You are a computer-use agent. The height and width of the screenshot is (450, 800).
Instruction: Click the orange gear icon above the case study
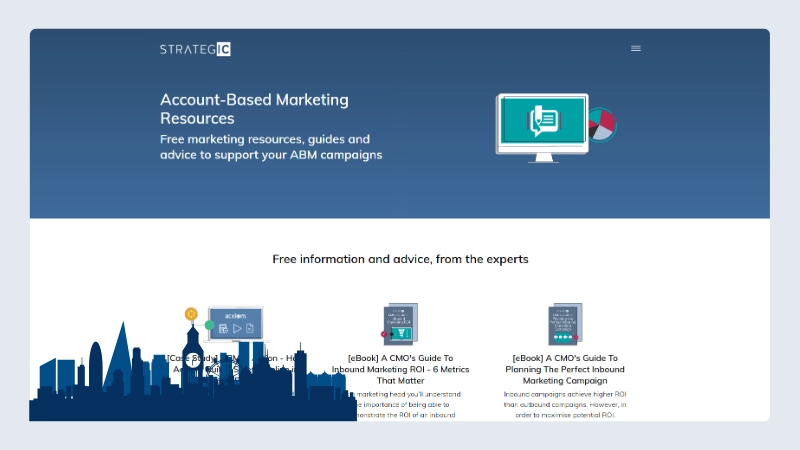191,314
